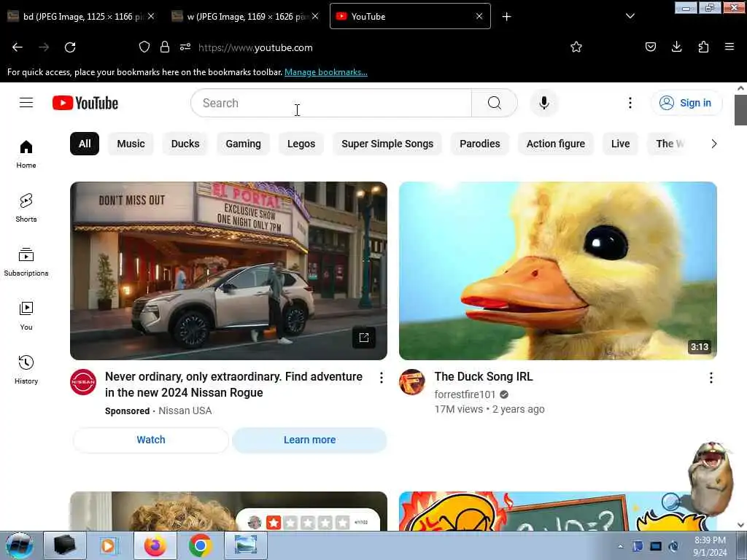Click inside the YouTube search field
The width and height of the screenshot is (747, 560).
(331, 103)
